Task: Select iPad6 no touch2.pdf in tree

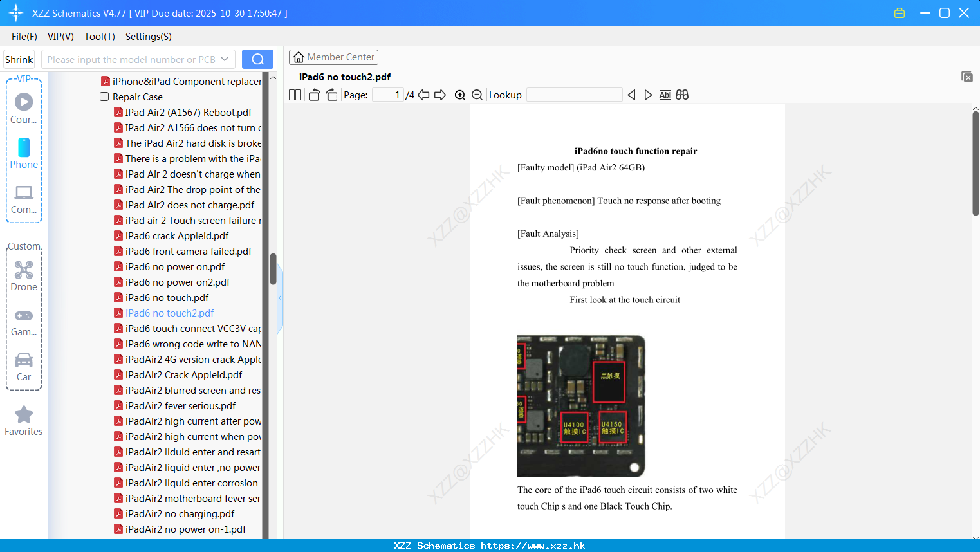Action: pyautogui.click(x=164, y=313)
